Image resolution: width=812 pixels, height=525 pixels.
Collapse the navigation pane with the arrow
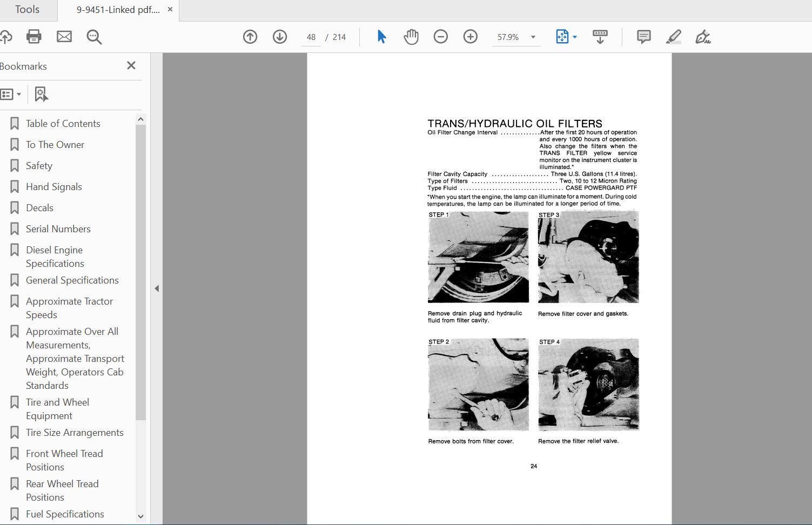[157, 288]
